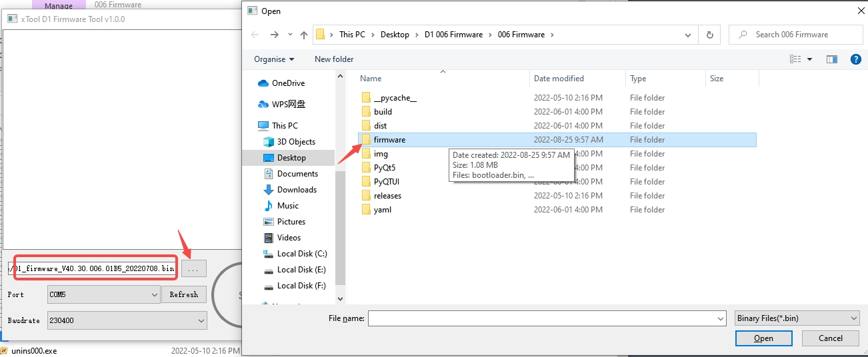
Task: Click the Forward arrow in Open dialog
Action: click(x=274, y=35)
